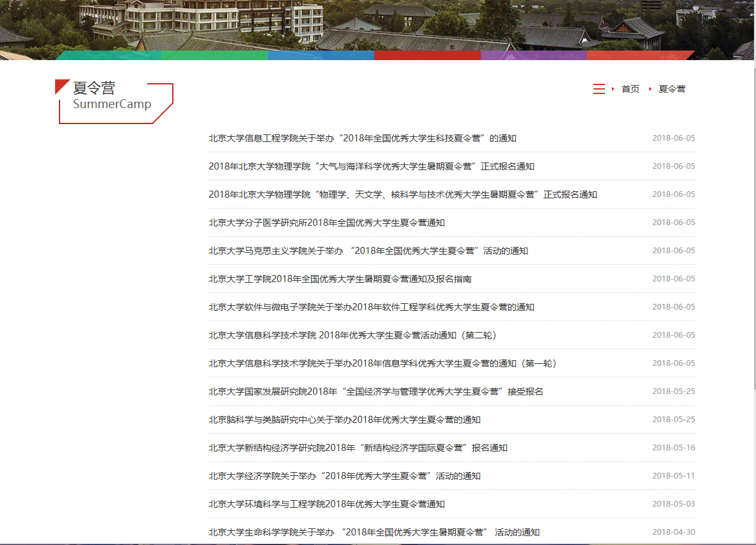Open 环境科学与工程学院夏令营通知
The width and height of the screenshot is (756, 545).
click(x=326, y=504)
